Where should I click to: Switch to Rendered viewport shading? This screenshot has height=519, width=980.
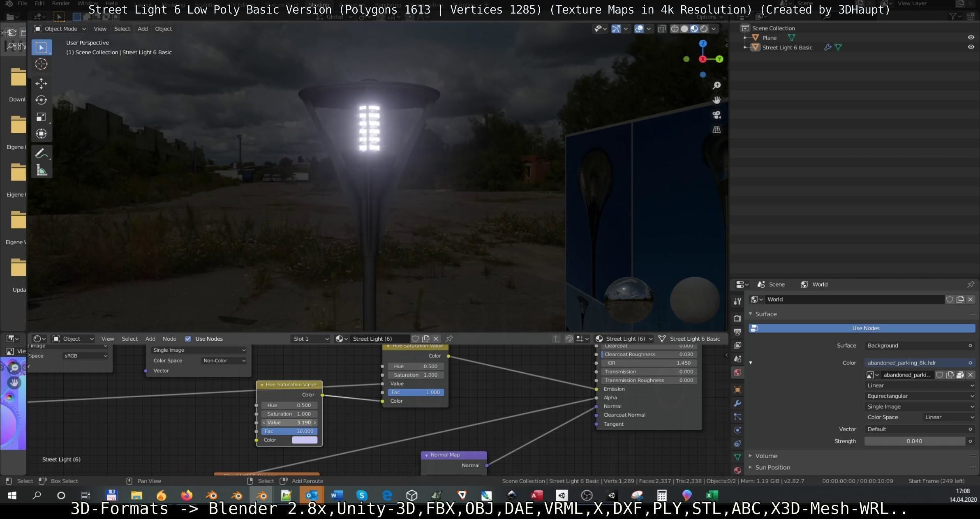704,29
